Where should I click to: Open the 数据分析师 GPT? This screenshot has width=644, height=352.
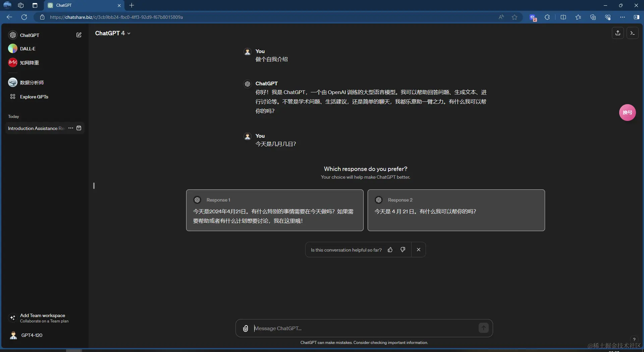[x=45, y=83]
